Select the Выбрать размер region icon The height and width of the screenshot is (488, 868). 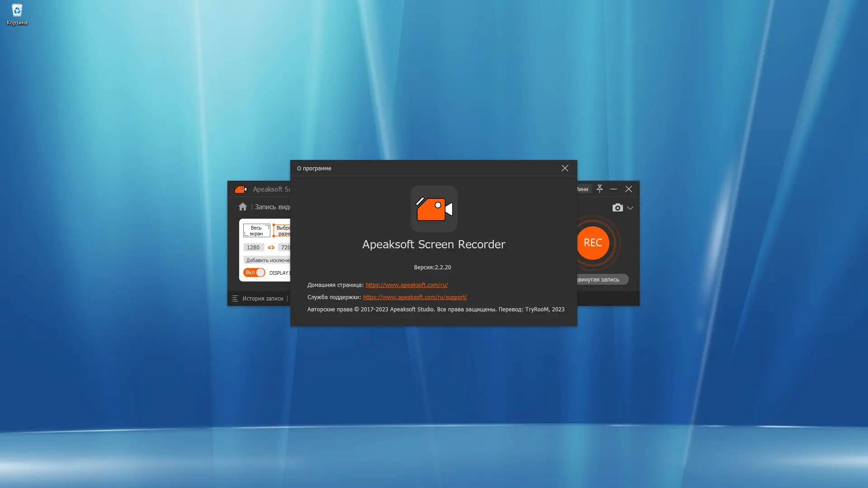pyautogui.click(x=283, y=230)
